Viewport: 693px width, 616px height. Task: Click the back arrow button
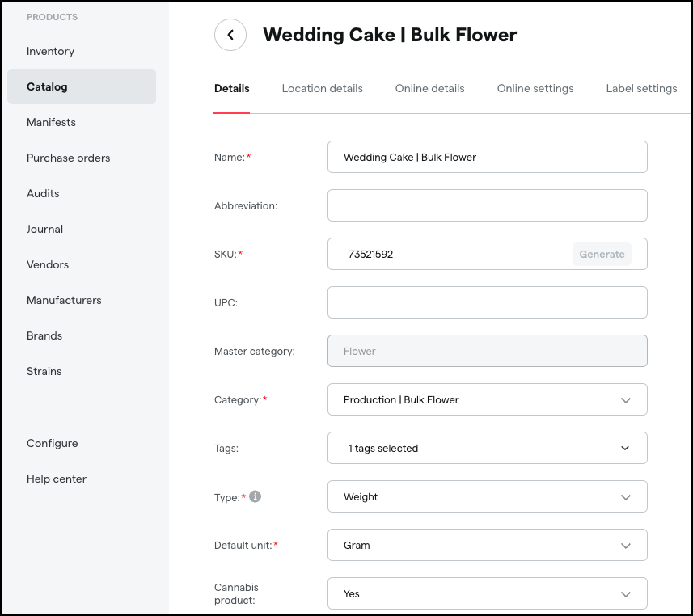point(230,35)
